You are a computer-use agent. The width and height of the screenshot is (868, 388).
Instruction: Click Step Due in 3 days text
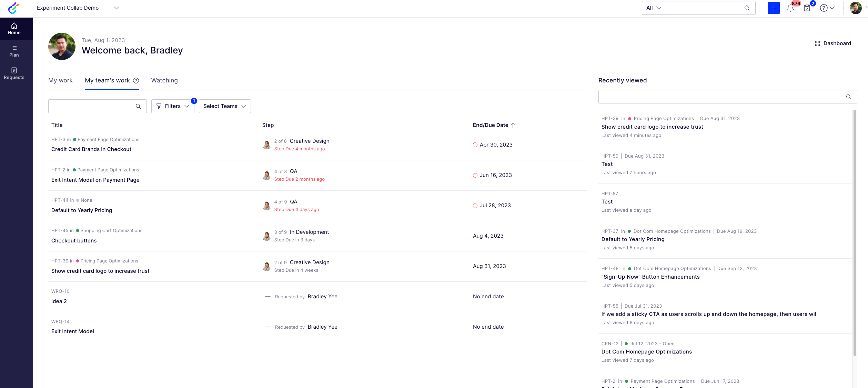294,240
